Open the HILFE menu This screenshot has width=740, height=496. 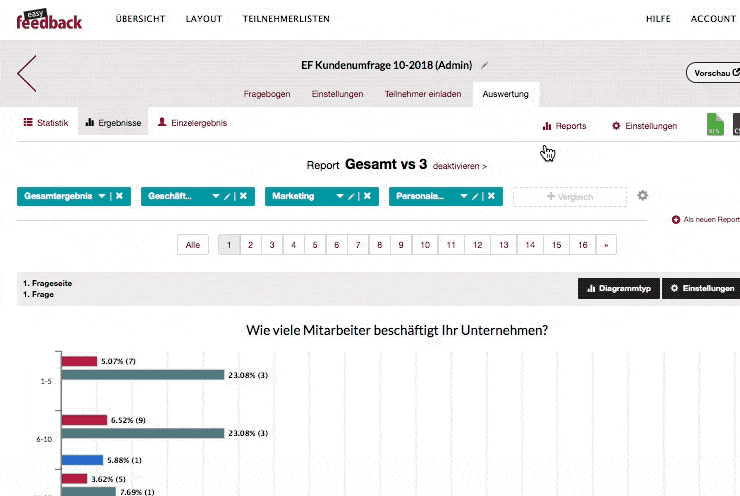pos(658,19)
